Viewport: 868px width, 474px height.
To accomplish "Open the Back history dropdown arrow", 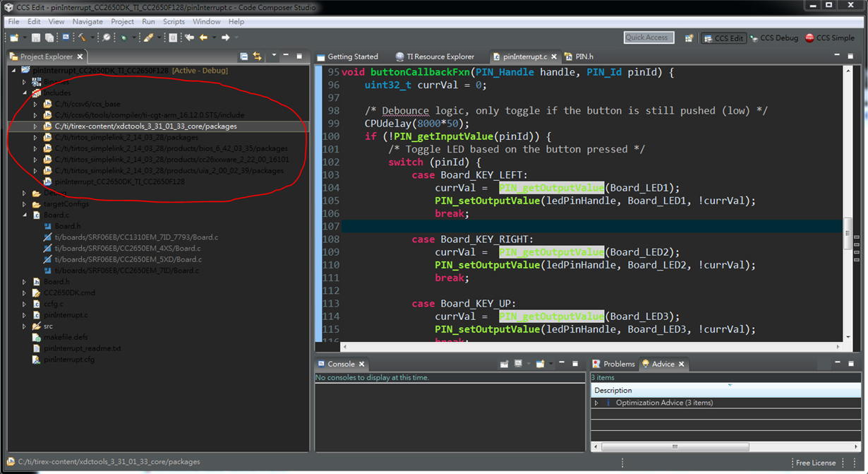I will point(214,37).
